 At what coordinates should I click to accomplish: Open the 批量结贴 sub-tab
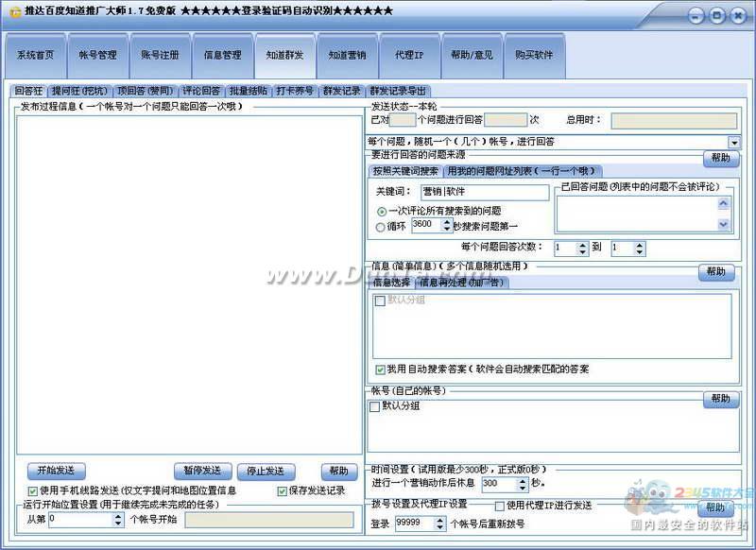[249, 91]
